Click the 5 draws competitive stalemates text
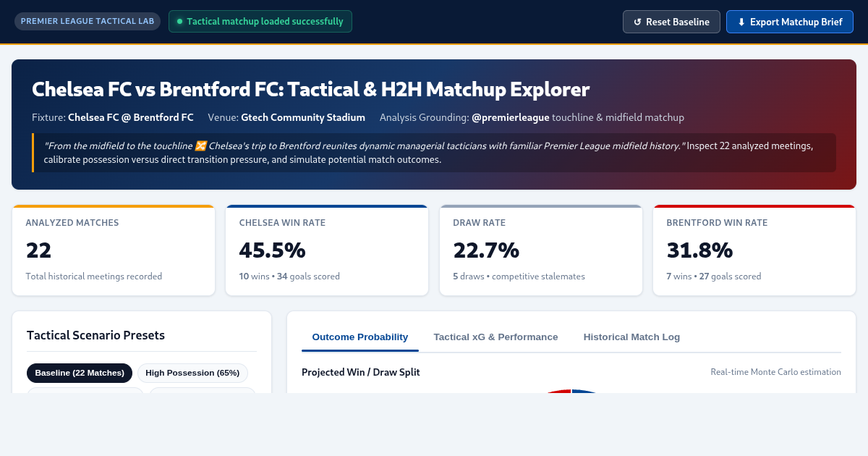Viewport: 868px width, 456px height. [x=519, y=276]
